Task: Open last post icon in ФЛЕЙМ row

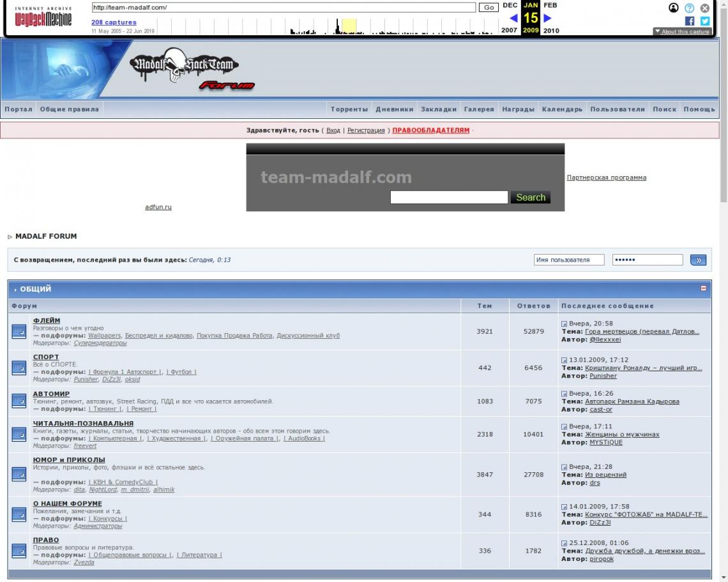Action: pyautogui.click(x=564, y=324)
